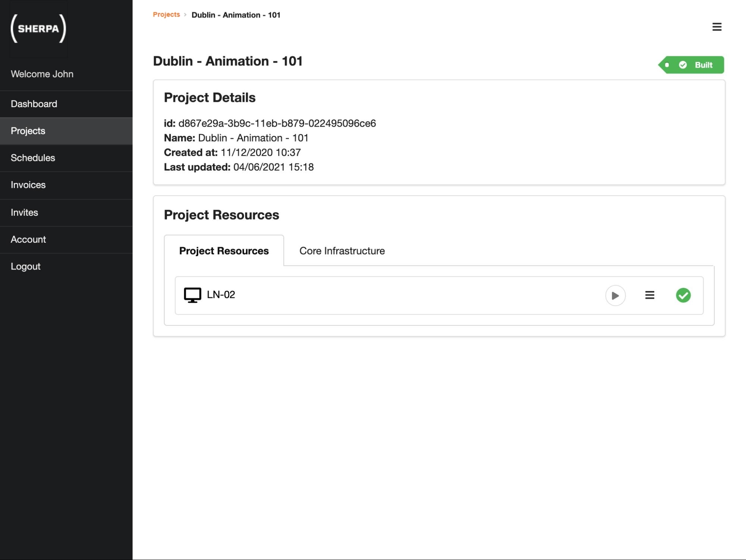The height and width of the screenshot is (560, 746).
Task: Navigate to the Dashboard
Action: [x=34, y=103]
